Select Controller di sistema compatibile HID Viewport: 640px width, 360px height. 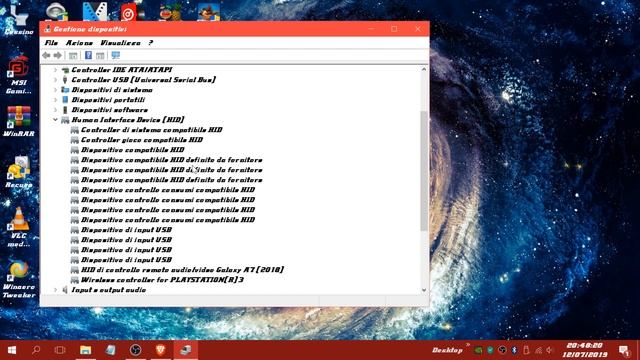[151, 130]
